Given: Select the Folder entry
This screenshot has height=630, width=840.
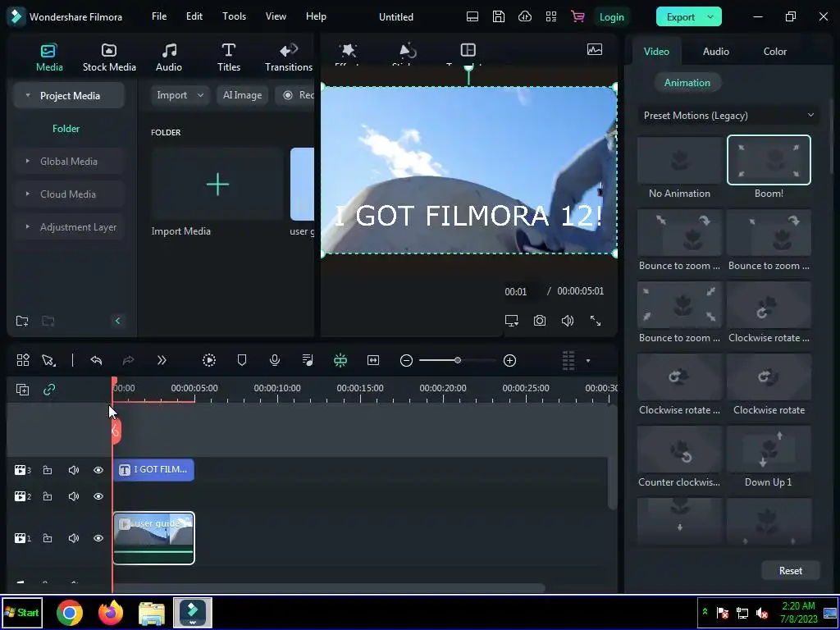Looking at the screenshot, I should [66, 129].
